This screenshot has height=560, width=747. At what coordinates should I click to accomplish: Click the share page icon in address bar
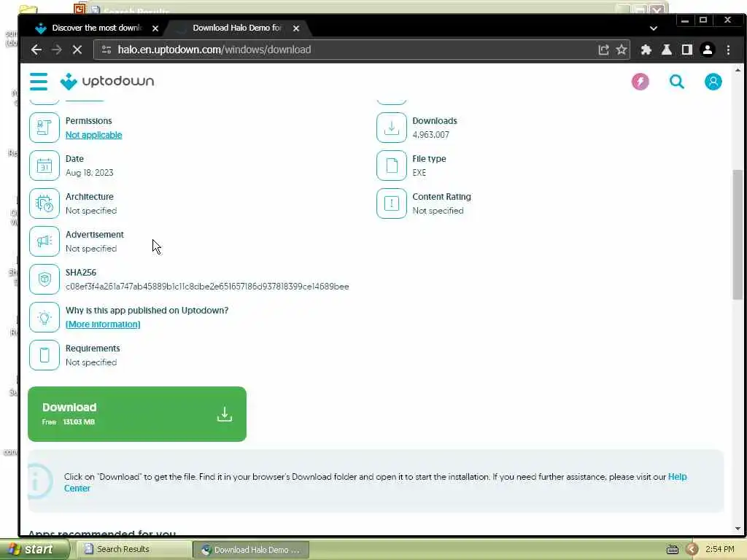coord(603,50)
